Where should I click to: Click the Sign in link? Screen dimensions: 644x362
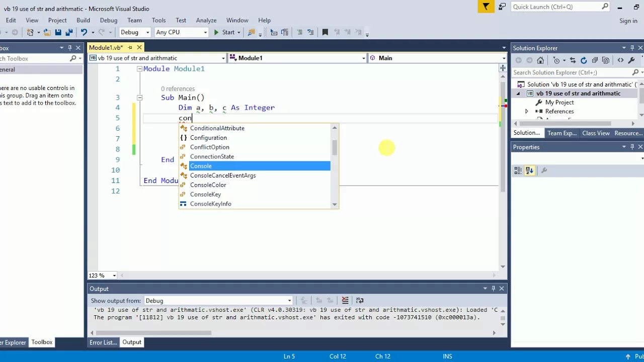tap(628, 21)
